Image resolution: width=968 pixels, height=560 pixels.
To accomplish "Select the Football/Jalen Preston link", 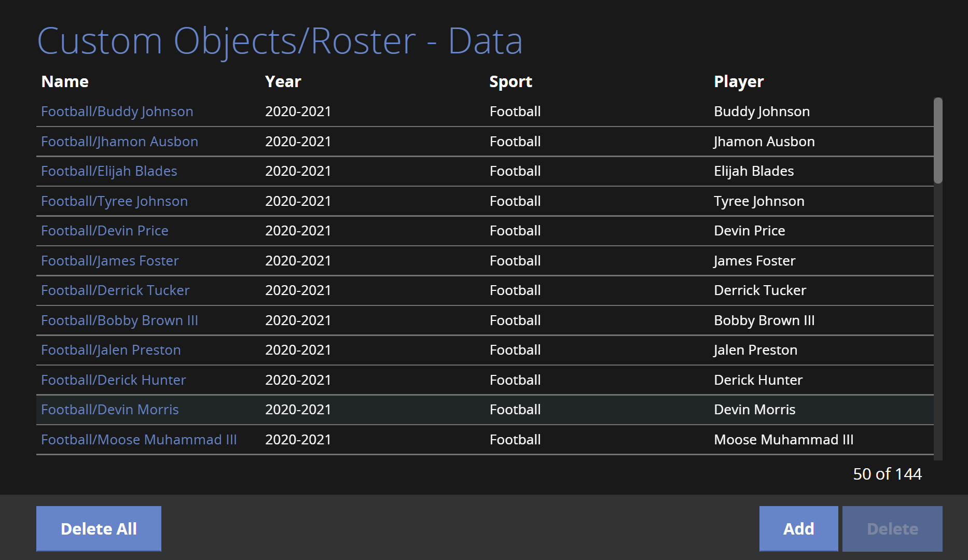I will tap(110, 350).
